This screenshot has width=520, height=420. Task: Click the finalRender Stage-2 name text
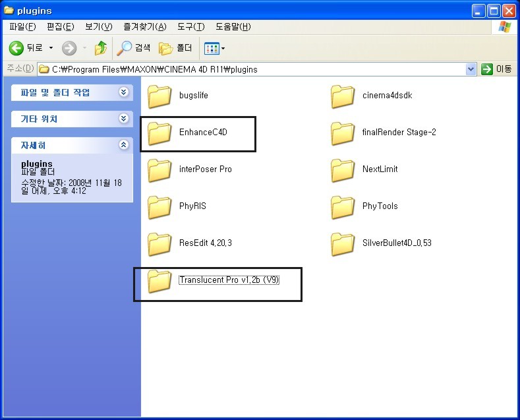click(x=399, y=132)
